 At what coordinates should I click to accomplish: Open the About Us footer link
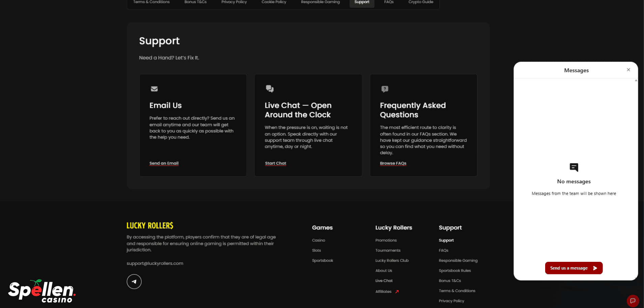coord(384,271)
